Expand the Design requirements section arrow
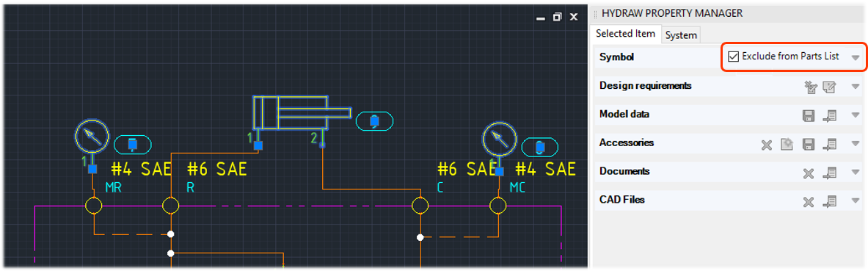 (x=856, y=87)
